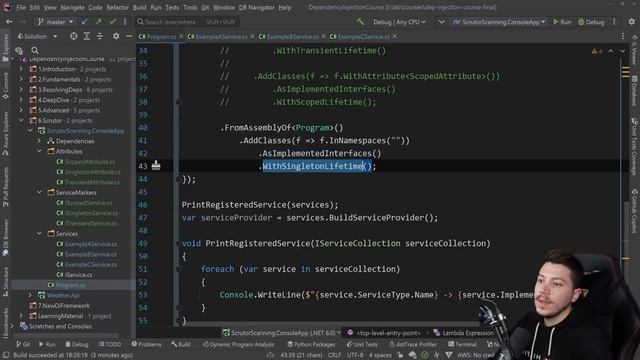The height and width of the screenshot is (360, 640).
Task: Collapse the Attributes folder
Action: tap(40, 151)
